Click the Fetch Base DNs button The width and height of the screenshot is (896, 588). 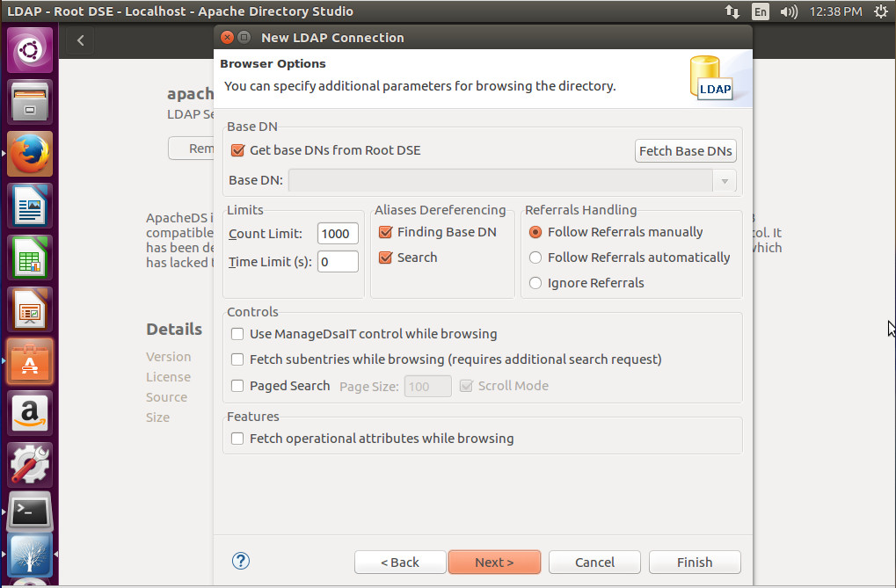685,151
